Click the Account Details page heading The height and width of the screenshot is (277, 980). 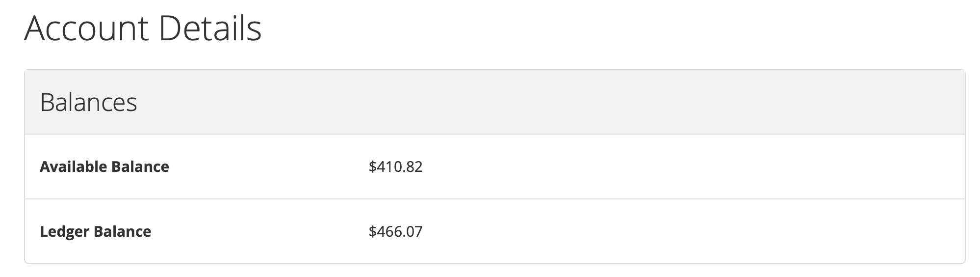tap(143, 28)
